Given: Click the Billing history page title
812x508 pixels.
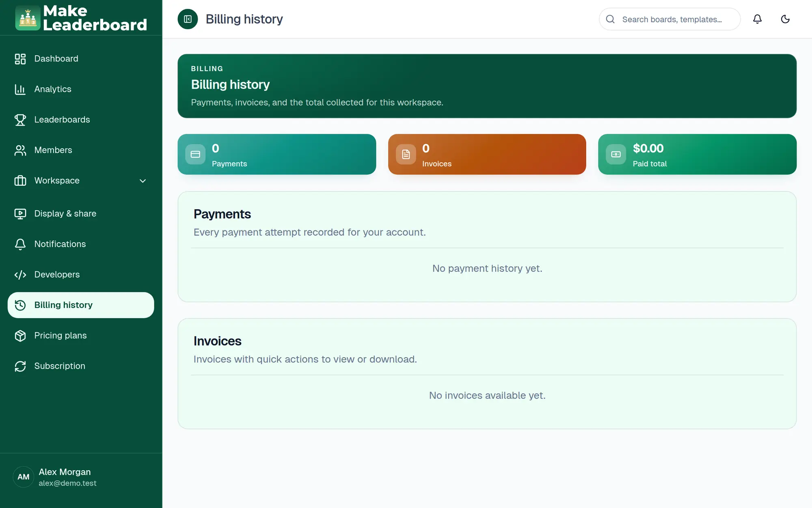Looking at the screenshot, I should (x=244, y=19).
